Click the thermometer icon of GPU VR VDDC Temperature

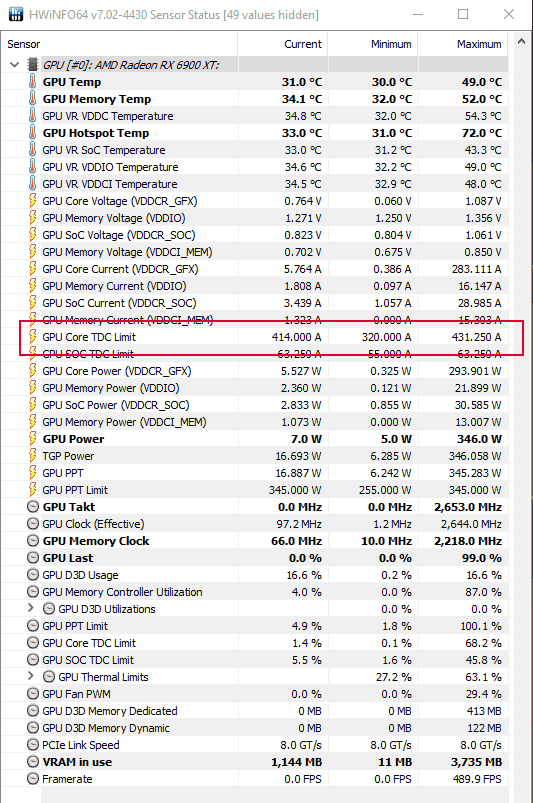[x=32, y=115]
